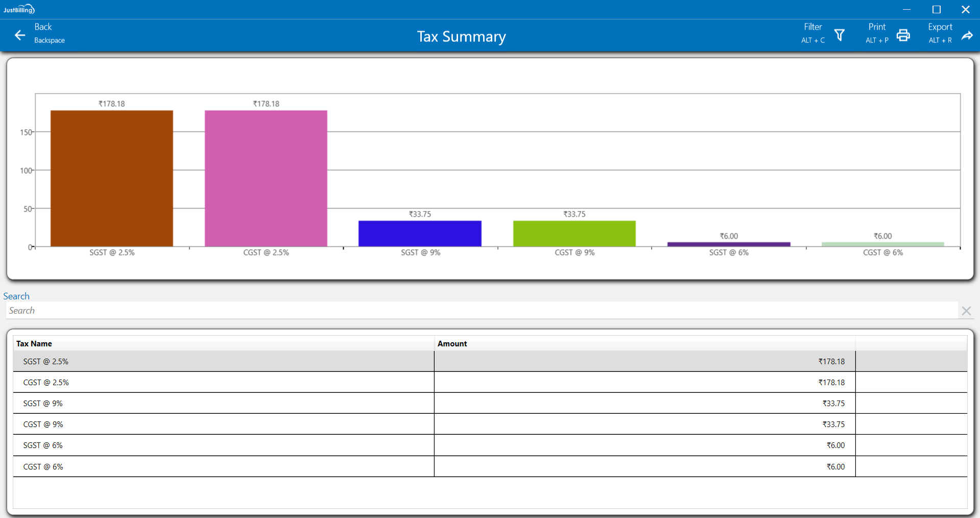Sort by the Amount column header
This screenshot has height=518, width=980.
tap(452, 344)
